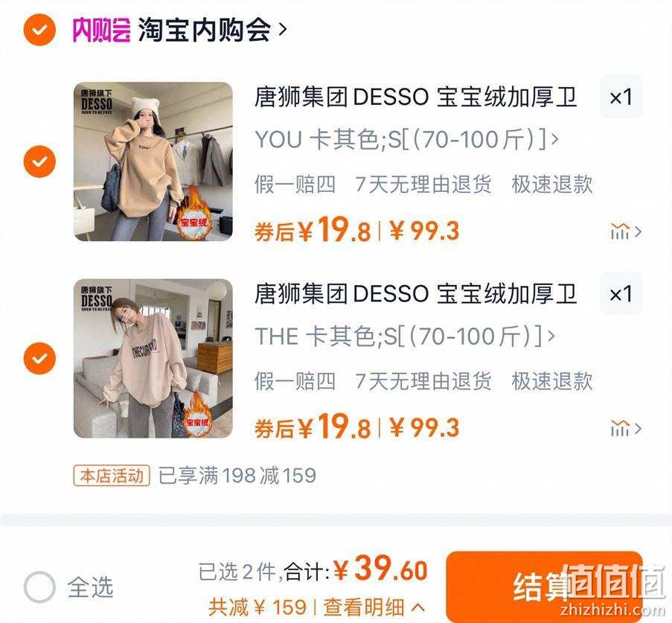Viewport: 672px width, 623px height.
Task: Open second DESSO 宝宝绒 product title
Action: point(415,294)
